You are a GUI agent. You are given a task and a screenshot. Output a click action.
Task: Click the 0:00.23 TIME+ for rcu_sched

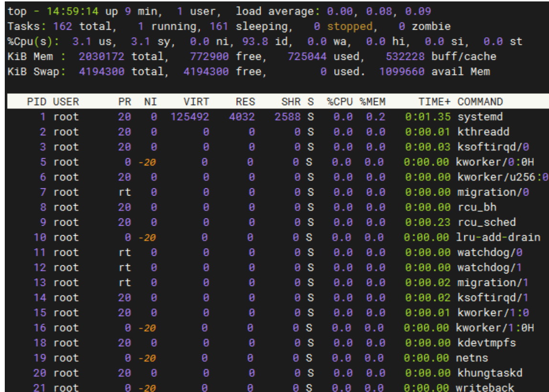click(x=428, y=222)
